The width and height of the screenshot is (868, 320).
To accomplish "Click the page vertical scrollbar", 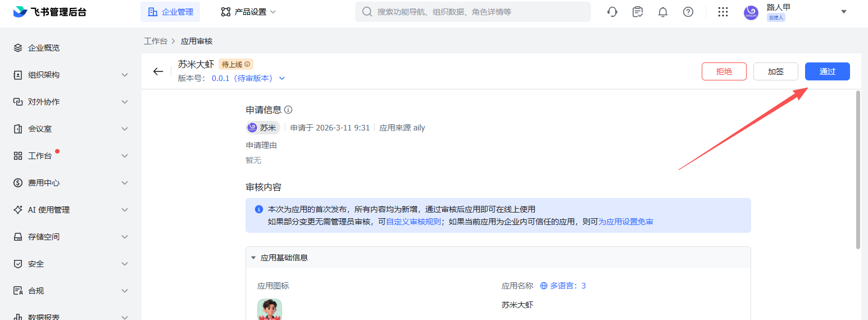I will click(x=857, y=169).
